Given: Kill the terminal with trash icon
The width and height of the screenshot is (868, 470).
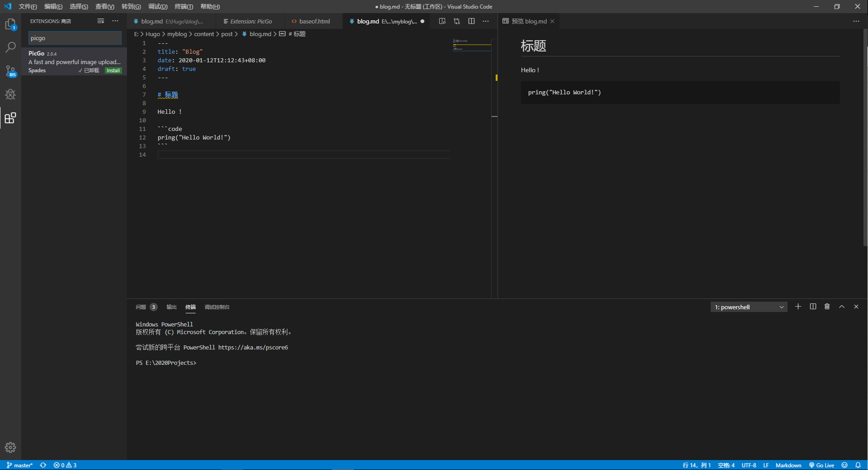Looking at the screenshot, I should (x=827, y=307).
